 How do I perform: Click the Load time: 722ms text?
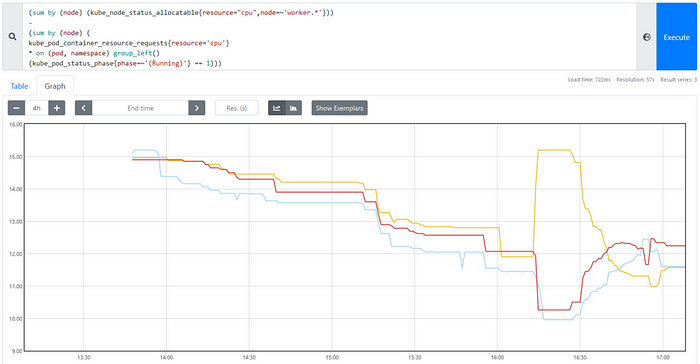(589, 80)
